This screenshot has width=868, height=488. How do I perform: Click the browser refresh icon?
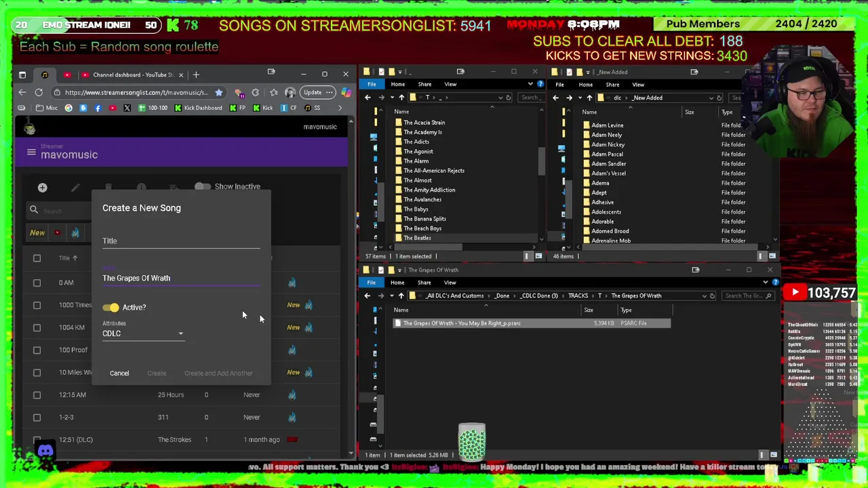[x=39, y=92]
